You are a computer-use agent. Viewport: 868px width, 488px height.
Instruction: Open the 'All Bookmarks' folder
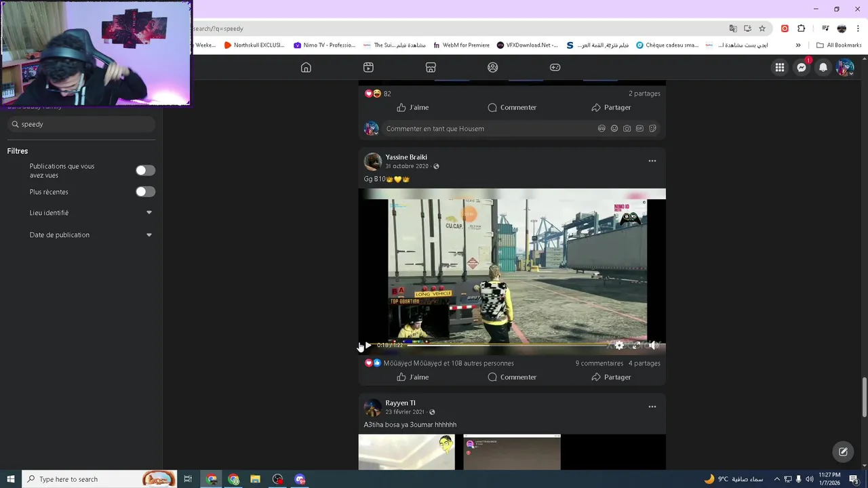pyautogui.click(x=839, y=45)
